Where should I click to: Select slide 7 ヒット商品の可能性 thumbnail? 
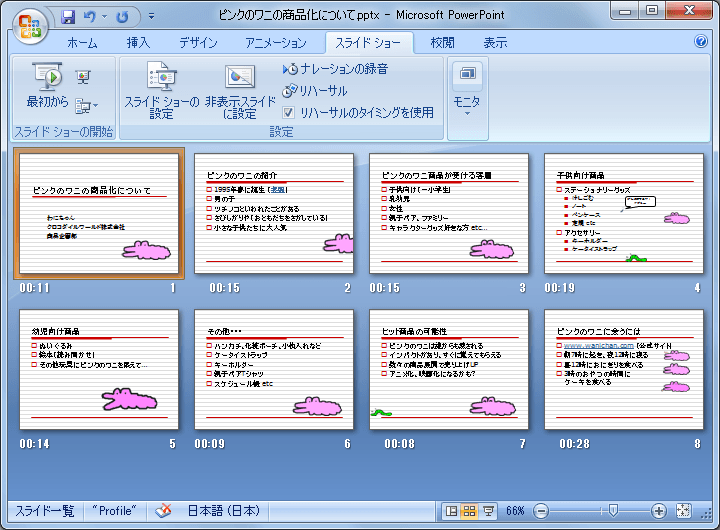(449, 370)
